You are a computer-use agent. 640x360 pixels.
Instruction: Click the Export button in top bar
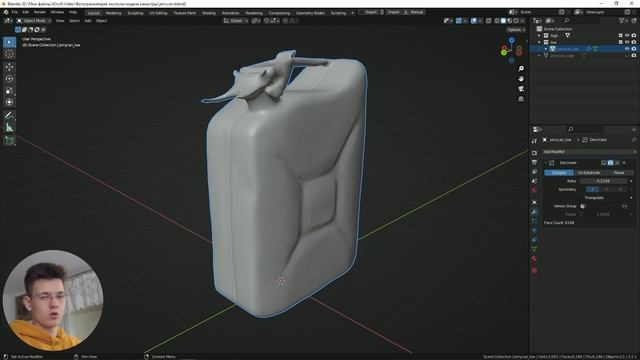371,12
